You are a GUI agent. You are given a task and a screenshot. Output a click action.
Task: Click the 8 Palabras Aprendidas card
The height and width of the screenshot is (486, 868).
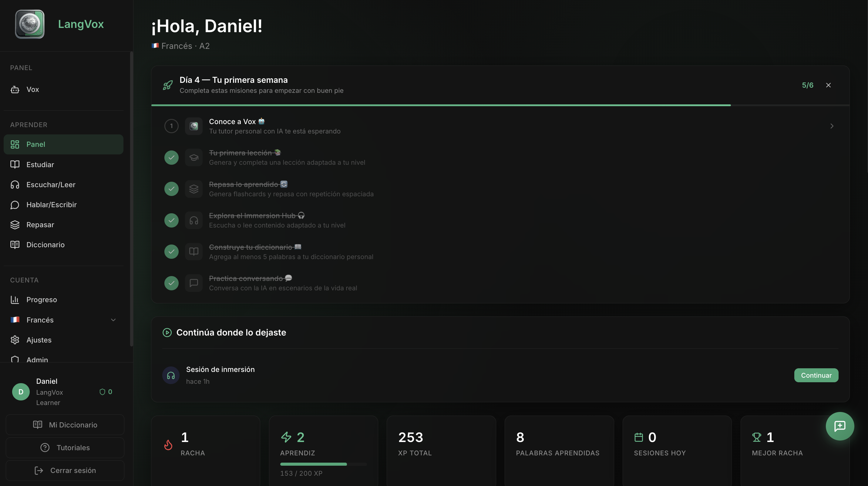click(x=559, y=451)
